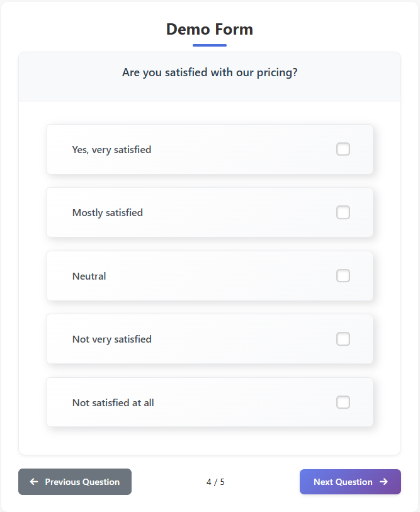420x512 pixels.
Task: Select the 'Mostly satisfied' option label
Action: 108,213
